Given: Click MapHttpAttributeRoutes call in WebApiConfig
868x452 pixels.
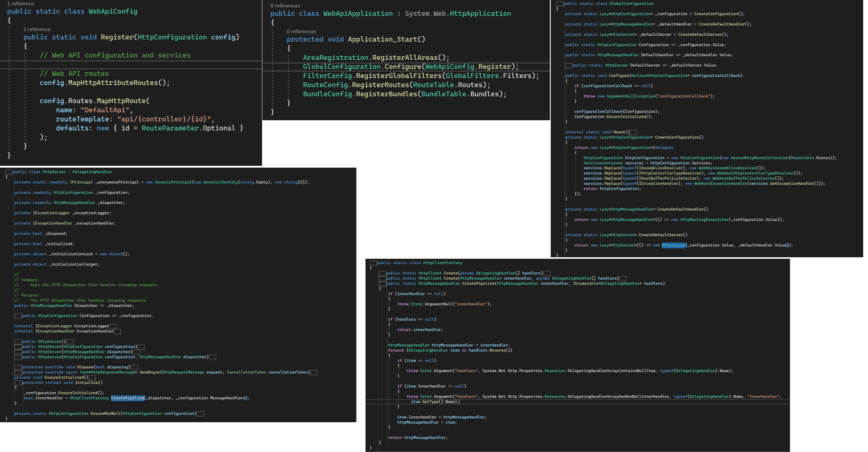Looking at the screenshot, I should 113,83.
